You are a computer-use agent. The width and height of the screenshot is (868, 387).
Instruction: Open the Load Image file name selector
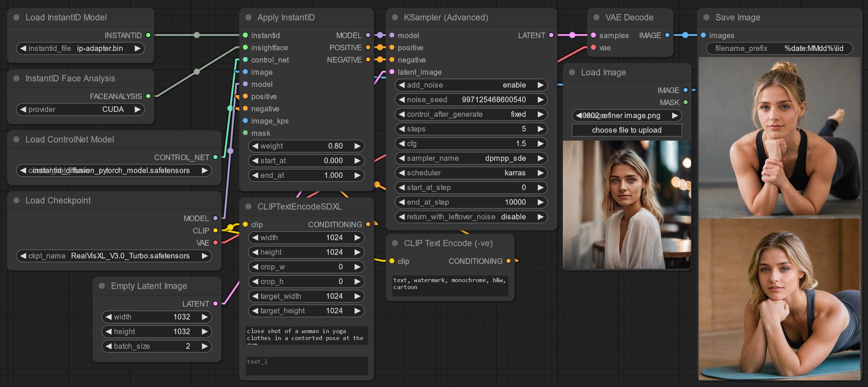tap(627, 116)
